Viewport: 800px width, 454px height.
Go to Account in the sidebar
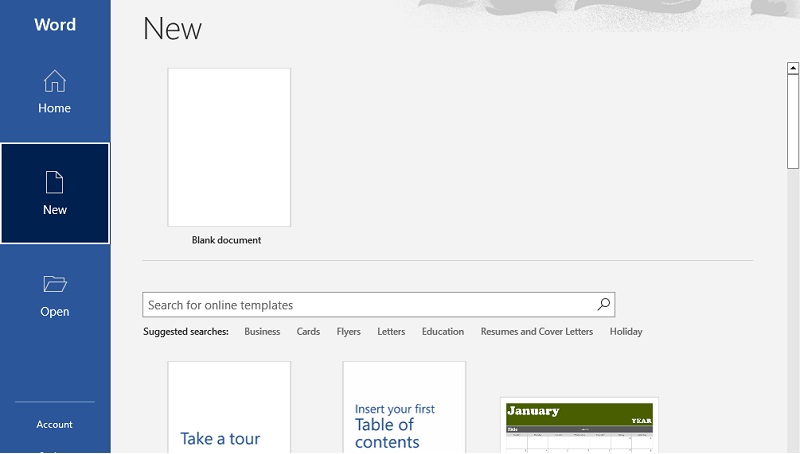click(54, 424)
